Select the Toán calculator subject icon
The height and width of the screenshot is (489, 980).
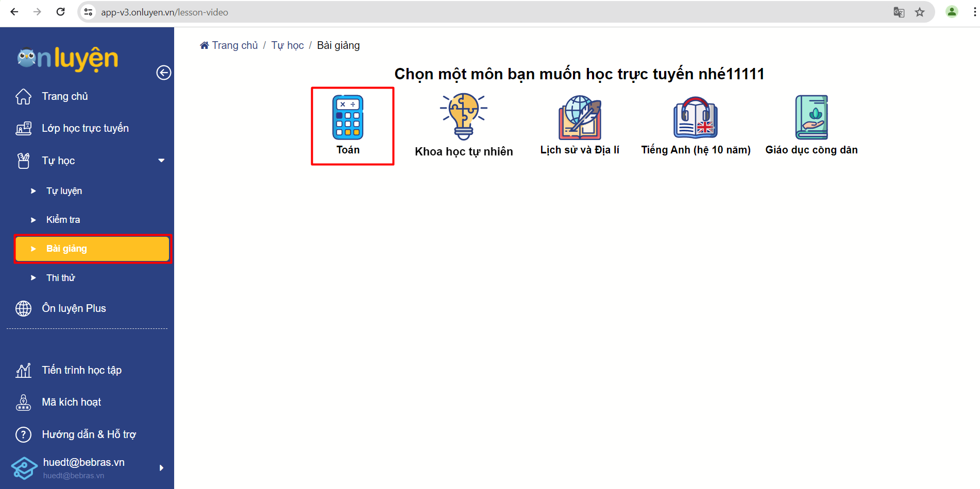click(348, 117)
